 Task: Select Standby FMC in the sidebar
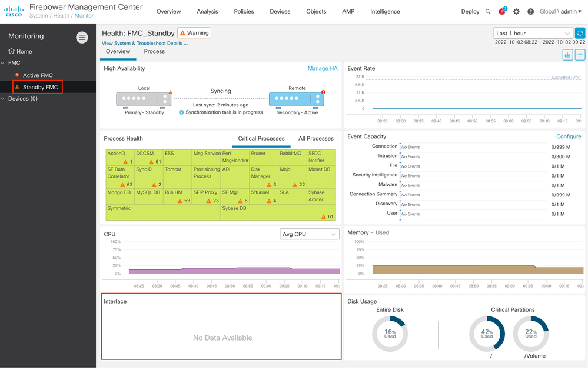pyautogui.click(x=41, y=87)
